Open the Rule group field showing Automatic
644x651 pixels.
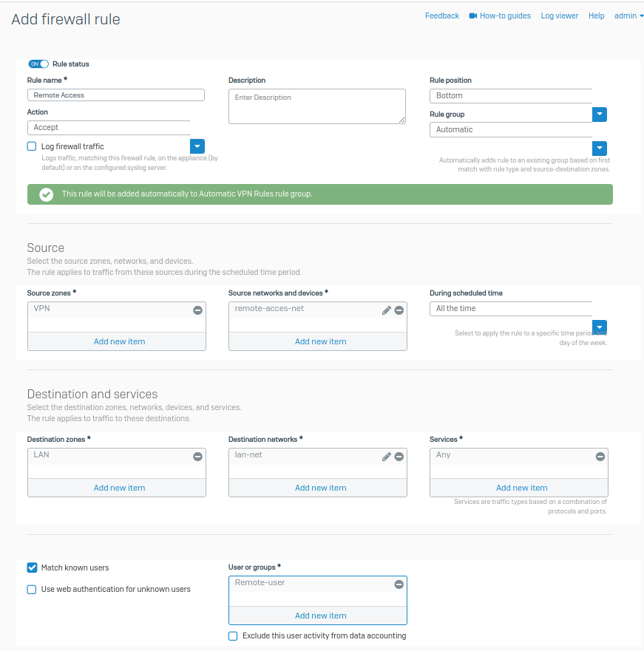click(510, 130)
